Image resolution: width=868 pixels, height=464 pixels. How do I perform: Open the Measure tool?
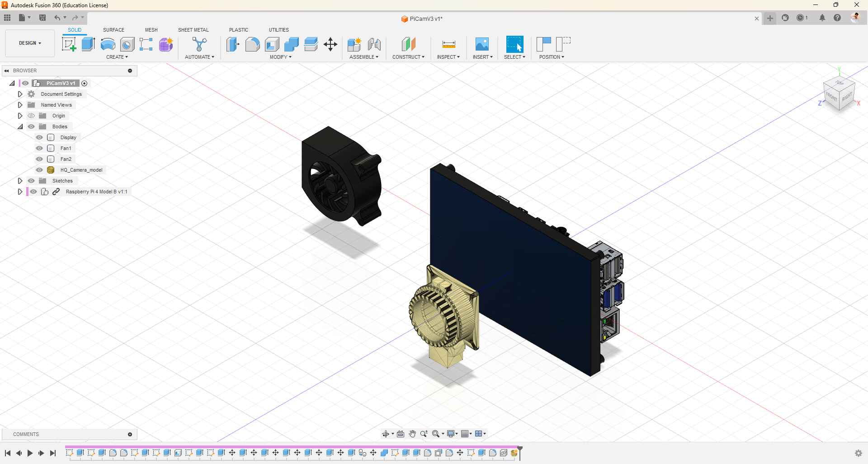(448, 44)
